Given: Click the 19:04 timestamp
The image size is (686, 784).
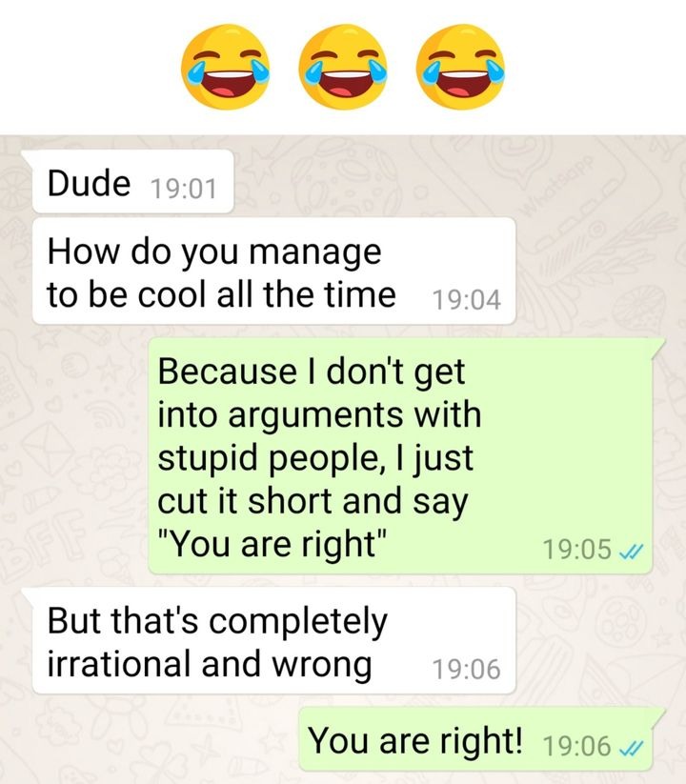Looking at the screenshot, I should tap(467, 300).
